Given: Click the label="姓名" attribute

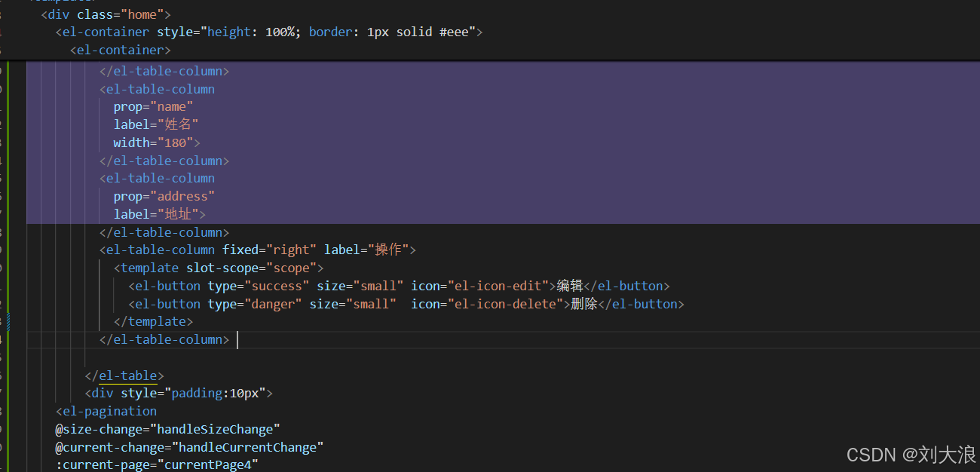Looking at the screenshot, I should click(x=156, y=124).
